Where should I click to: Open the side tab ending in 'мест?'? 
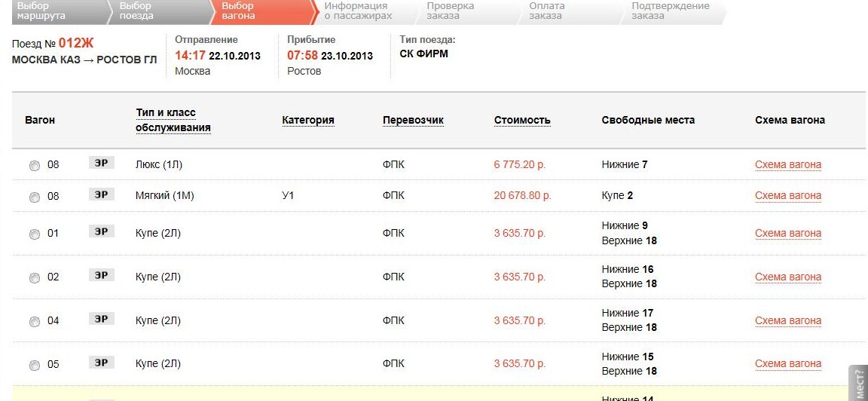pyautogui.click(x=859, y=384)
